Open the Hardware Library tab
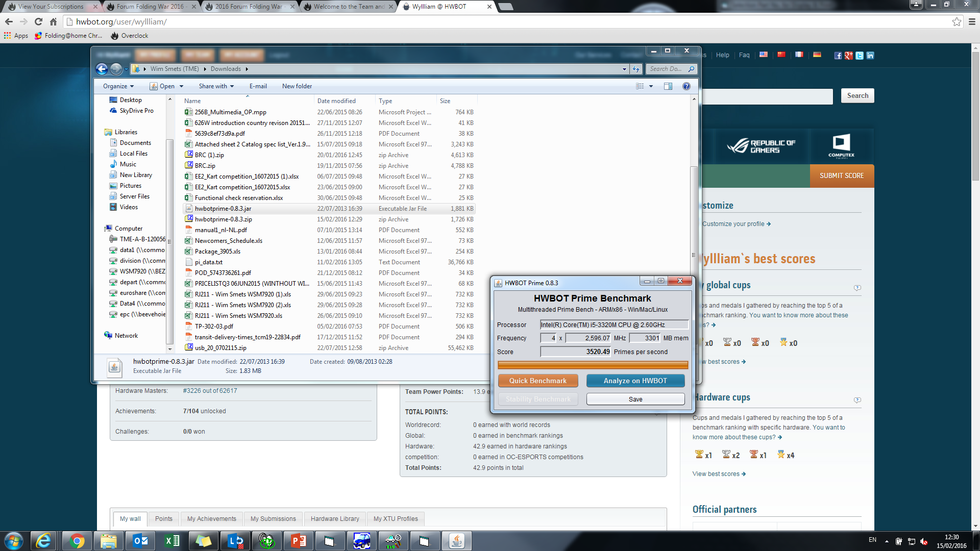The width and height of the screenshot is (980, 551). [335, 519]
